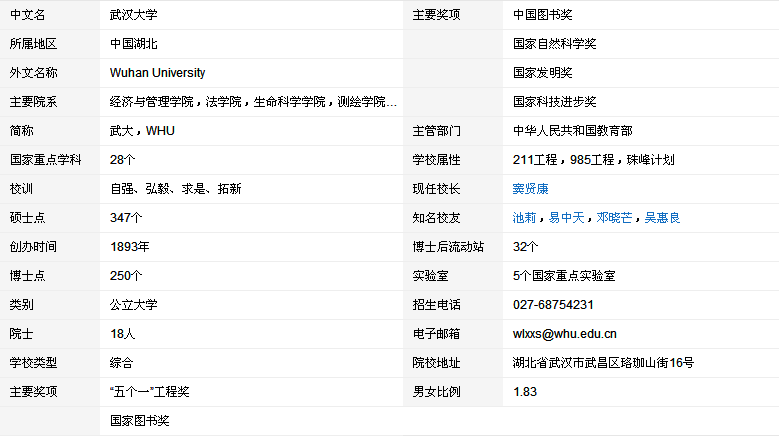Click the label 简称
The image size is (779, 437).
tap(21, 131)
